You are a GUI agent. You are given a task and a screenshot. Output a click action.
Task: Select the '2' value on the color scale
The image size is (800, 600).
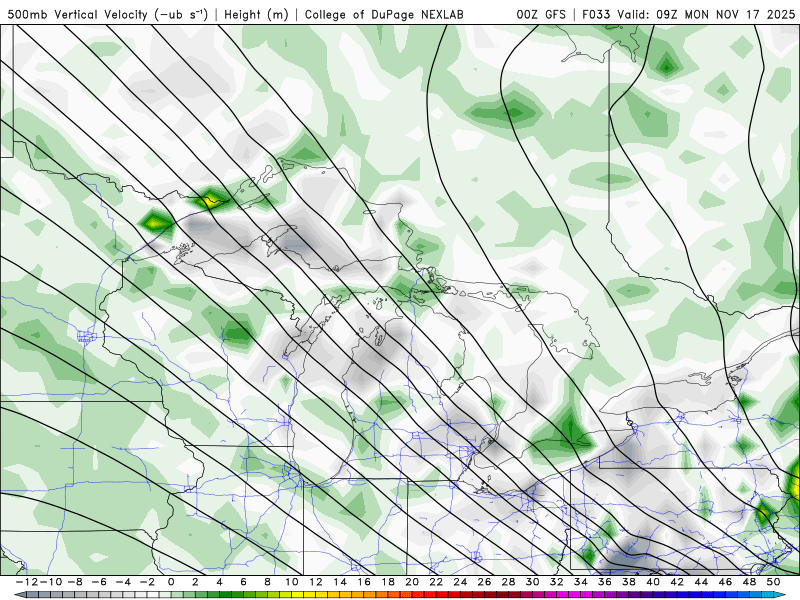coord(195,582)
